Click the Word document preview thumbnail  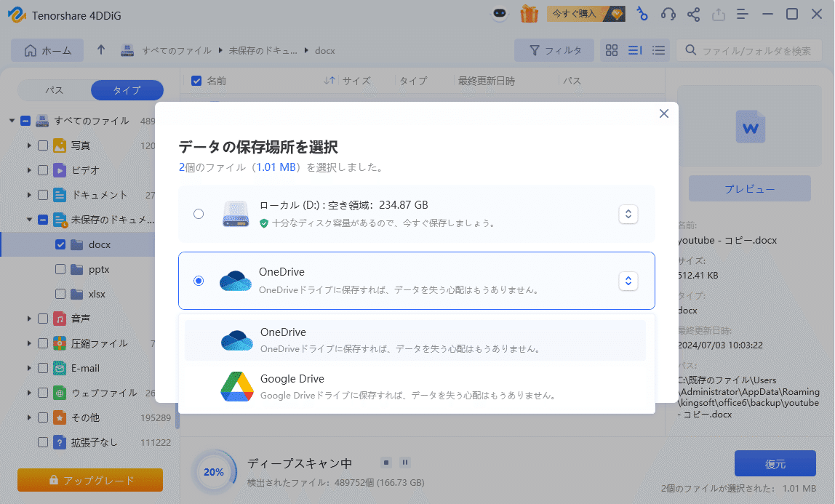pos(751,127)
